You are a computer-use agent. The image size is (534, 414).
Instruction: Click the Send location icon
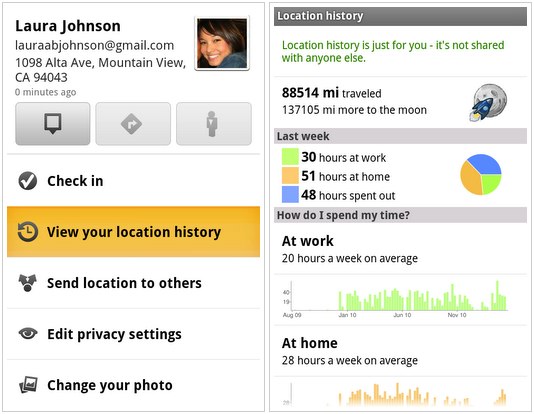pyautogui.click(x=28, y=283)
